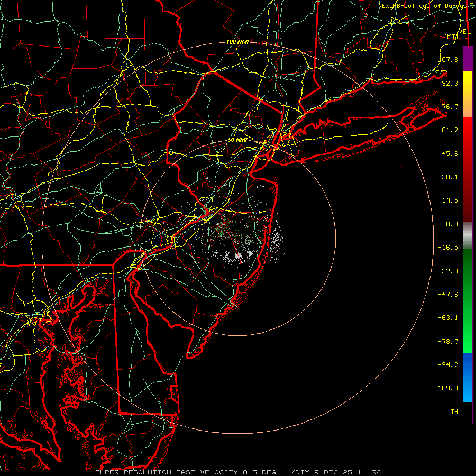This screenshot has width=476, height=476.
Task: Click the "61.2" legend value
Action: [x=450, y=130]
